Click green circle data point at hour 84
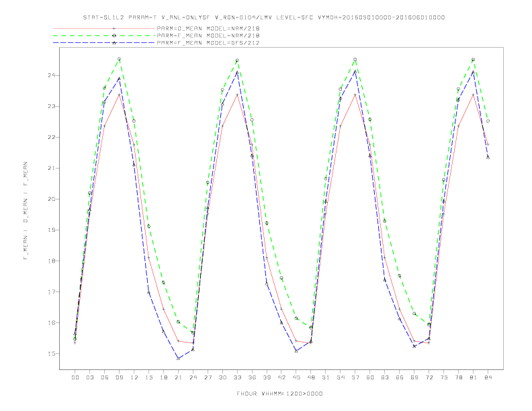The width and height of the screenshot is (532, 411). [x=488, y=121]
